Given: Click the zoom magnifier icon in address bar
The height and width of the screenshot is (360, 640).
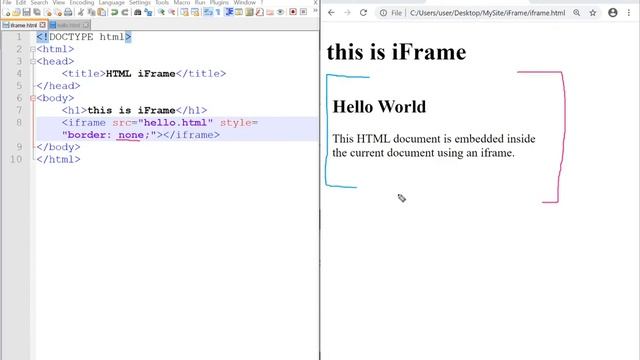Looking at the screenshot, I should point(576,13).
